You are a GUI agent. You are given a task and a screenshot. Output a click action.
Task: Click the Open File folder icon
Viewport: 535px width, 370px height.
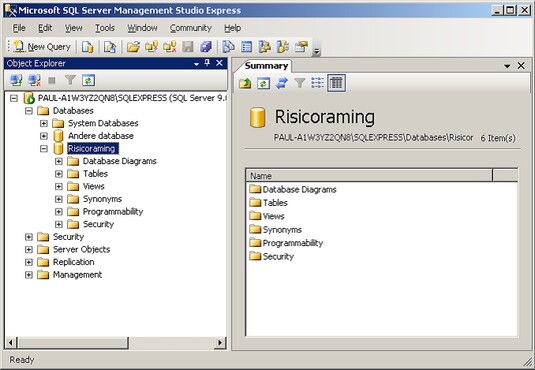pyautogui.click(x=133, y=47)
